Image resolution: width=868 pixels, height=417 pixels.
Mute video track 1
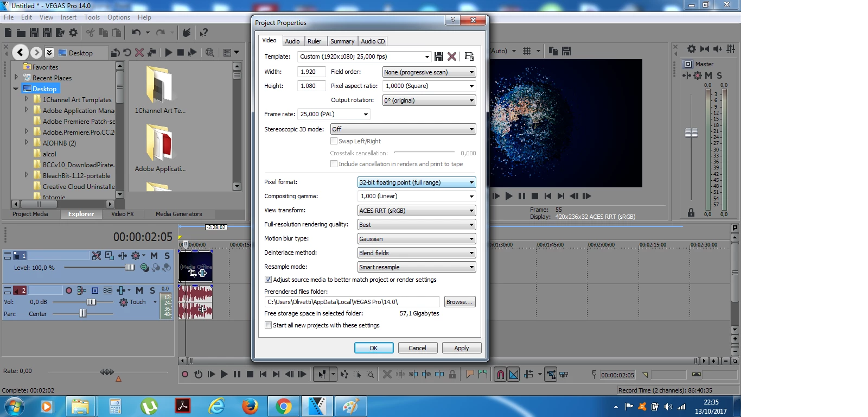(x=154, y=256)
